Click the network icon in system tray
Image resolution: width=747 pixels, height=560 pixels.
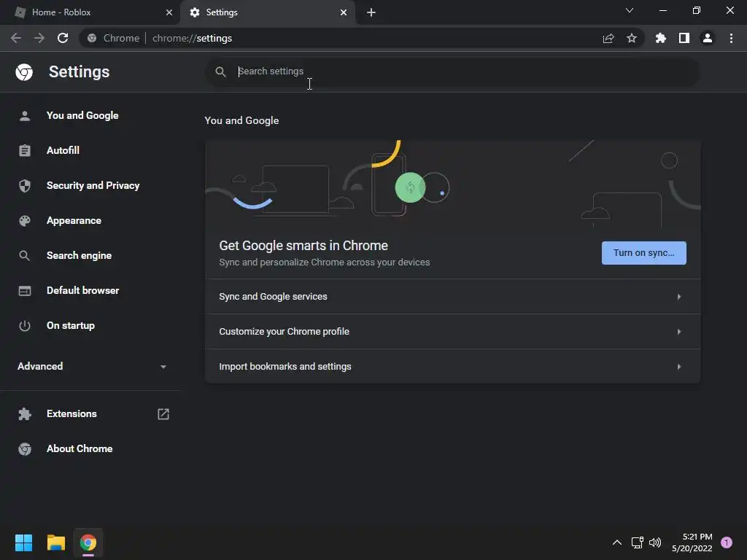point(637,542)
